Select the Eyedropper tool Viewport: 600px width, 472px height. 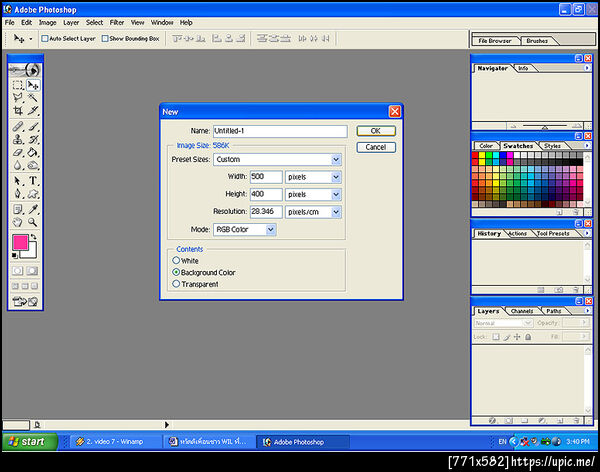pyautogui.click(x=33, y=209)
